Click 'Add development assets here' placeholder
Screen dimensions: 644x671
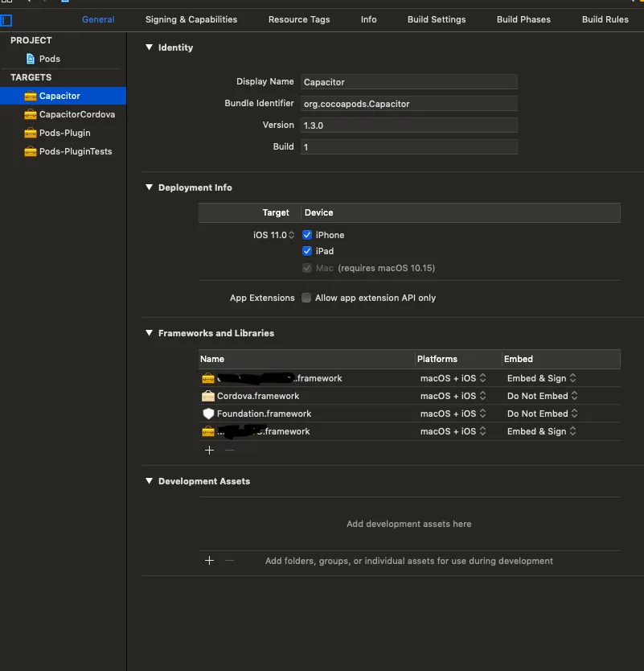tap(408, 524)
